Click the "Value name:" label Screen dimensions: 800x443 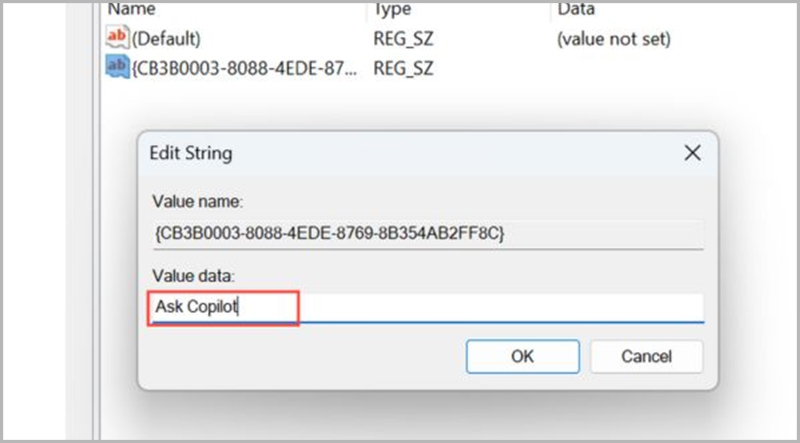[x=197, y=202]
